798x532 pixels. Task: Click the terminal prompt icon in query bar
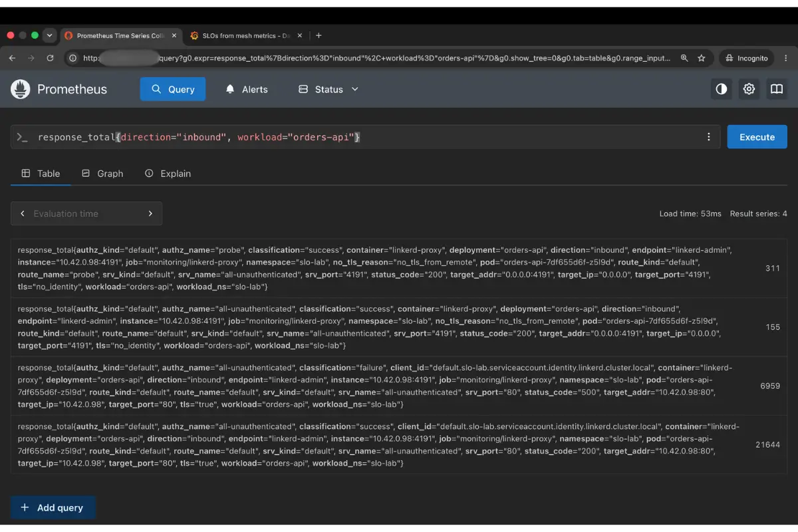click(x=22, y=137)
